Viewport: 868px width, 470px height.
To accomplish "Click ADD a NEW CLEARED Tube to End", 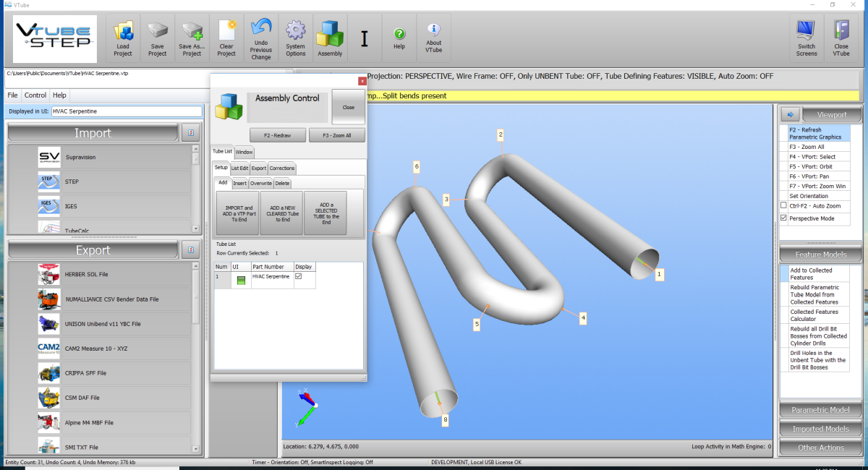I will coord(281,213).
